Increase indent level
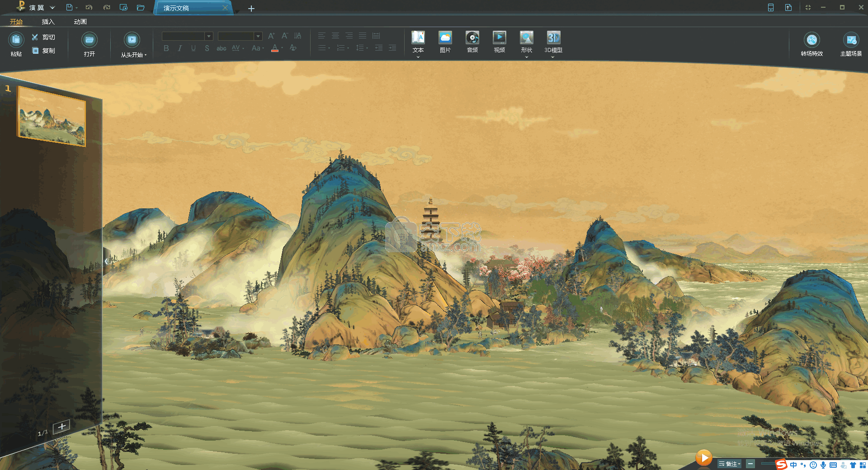Viewport: 868px width, 470px height. [x=392, y=48]
